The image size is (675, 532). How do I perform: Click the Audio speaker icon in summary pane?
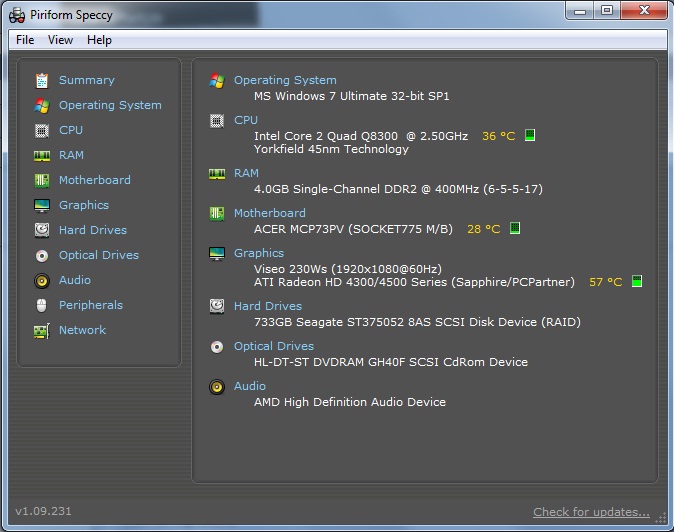pos(217,387)
